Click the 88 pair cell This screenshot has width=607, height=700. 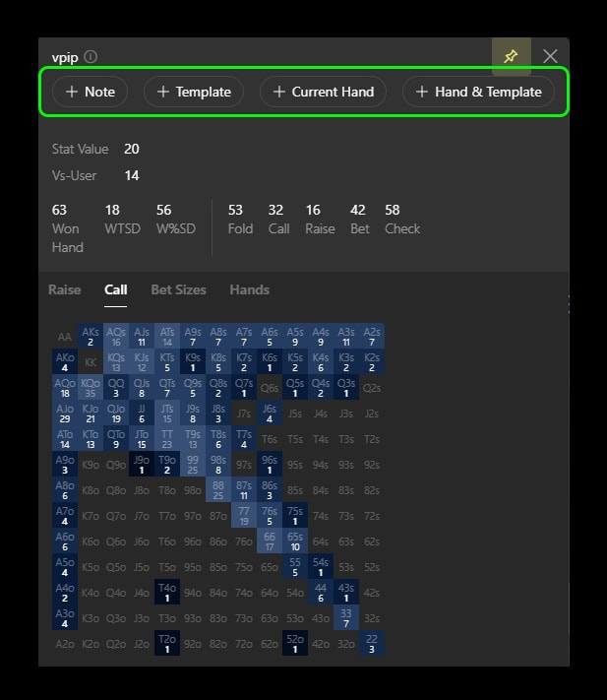pos(218,489)
